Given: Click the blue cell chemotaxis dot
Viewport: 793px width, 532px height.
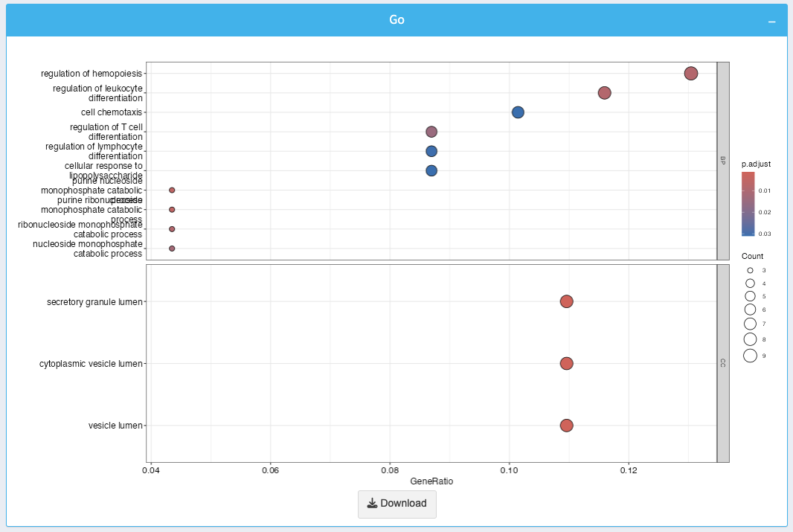Looking at the screenshot, I should coord(518,112).
